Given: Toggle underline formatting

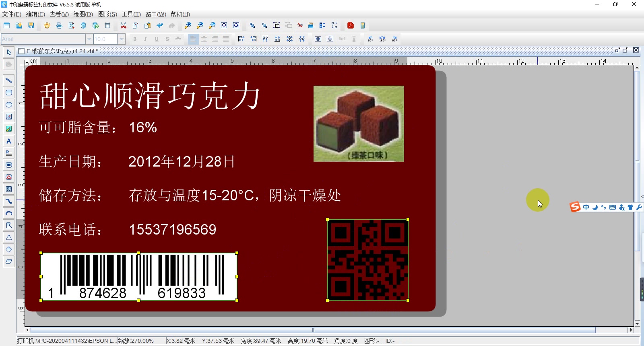Looking at the screenshot, I should pyautogui.click(x=156, y=39).
